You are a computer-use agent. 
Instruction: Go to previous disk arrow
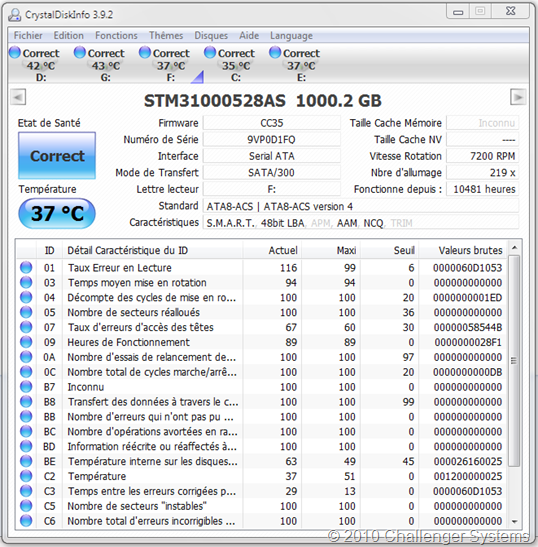tap(18, 97)
